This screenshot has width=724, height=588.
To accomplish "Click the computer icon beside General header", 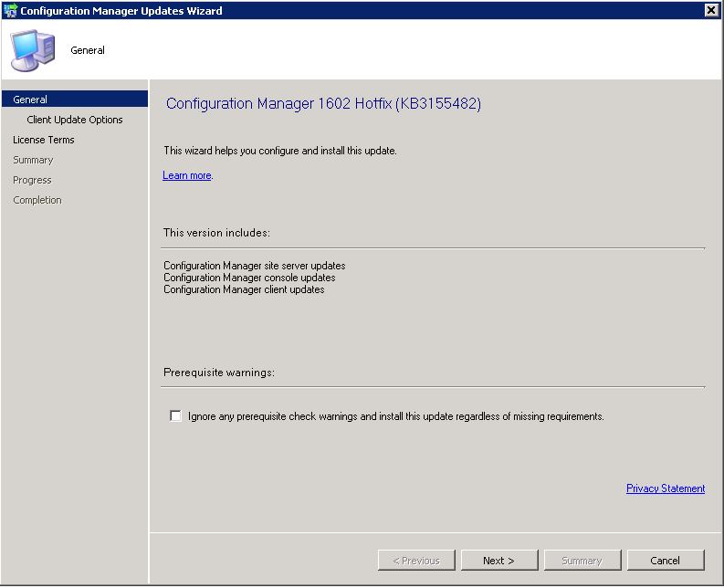I will pyautogui.click(x=33, y=50).
